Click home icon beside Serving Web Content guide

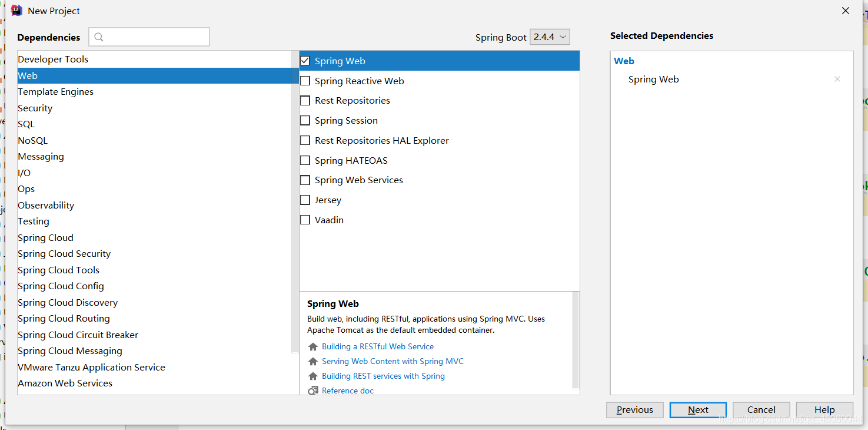[313, 362]
